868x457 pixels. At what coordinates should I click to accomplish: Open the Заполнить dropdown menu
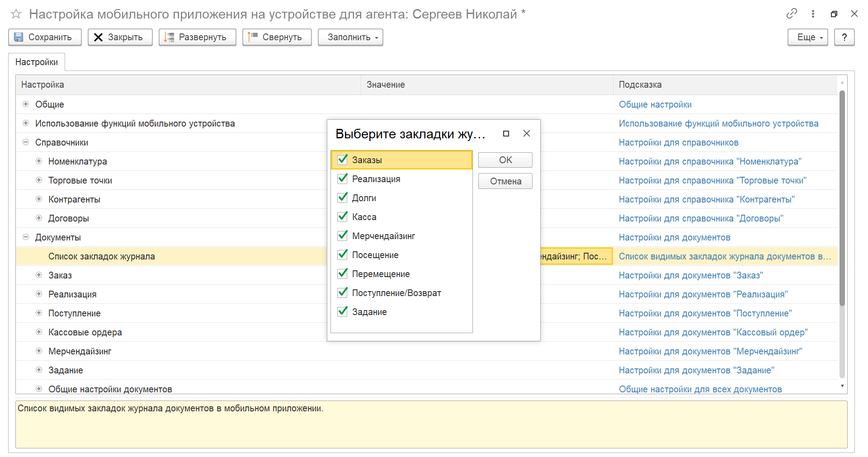(350, 37)
